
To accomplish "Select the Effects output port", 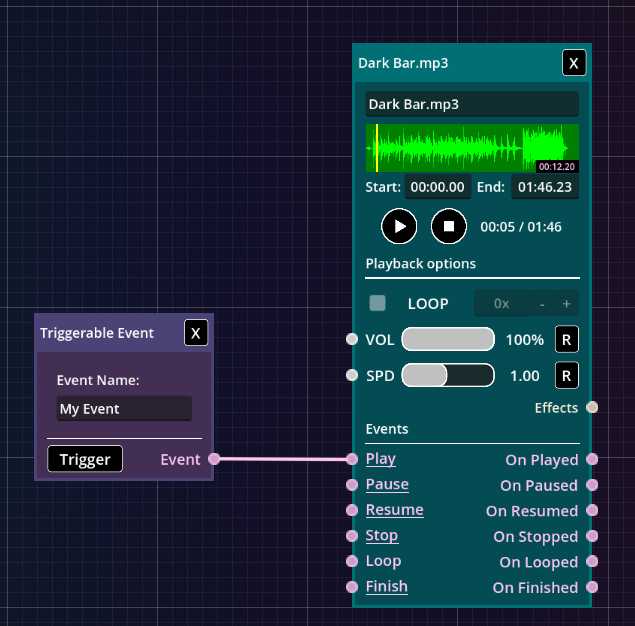I will [x=592, y=407].
